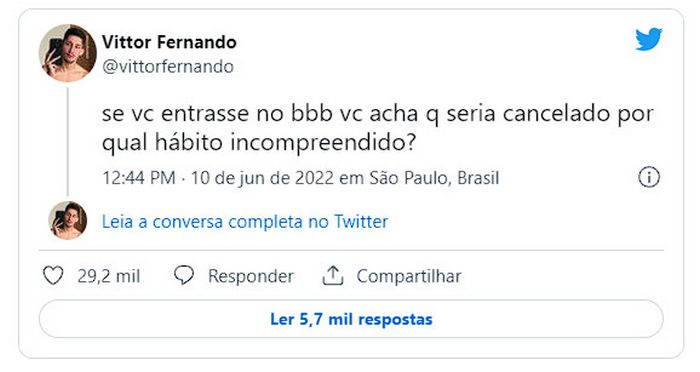Open Ler 5,7 mil respostas button
Viewport: 700px width, 372px height.
(x=351, y=319)
